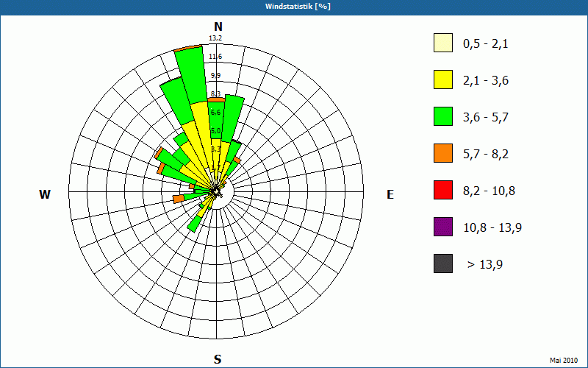This screenshot has width=588, height=368.
Task: Click the 8,3 radial axis value
Action: tap(215, 94)
